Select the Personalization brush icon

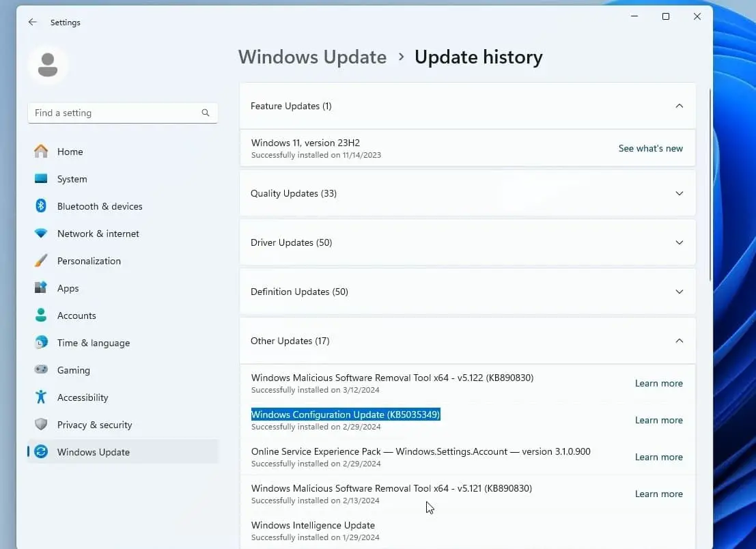click(x=41, y=261)
